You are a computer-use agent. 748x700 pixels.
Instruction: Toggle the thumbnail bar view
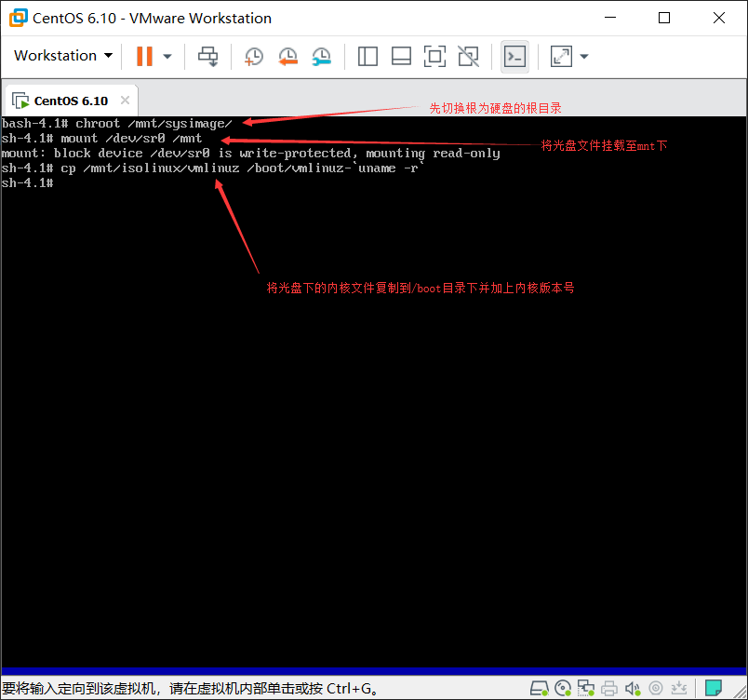click(401, 56)
